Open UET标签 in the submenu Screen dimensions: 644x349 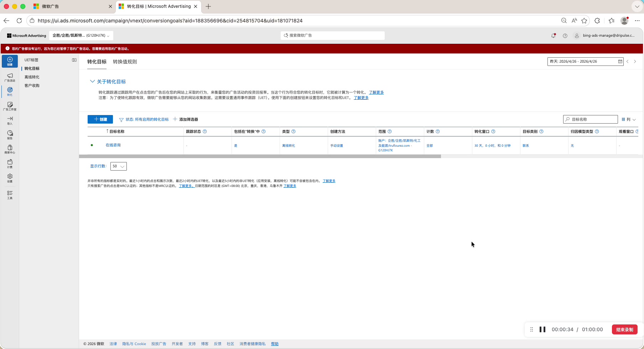pos(31,60)
